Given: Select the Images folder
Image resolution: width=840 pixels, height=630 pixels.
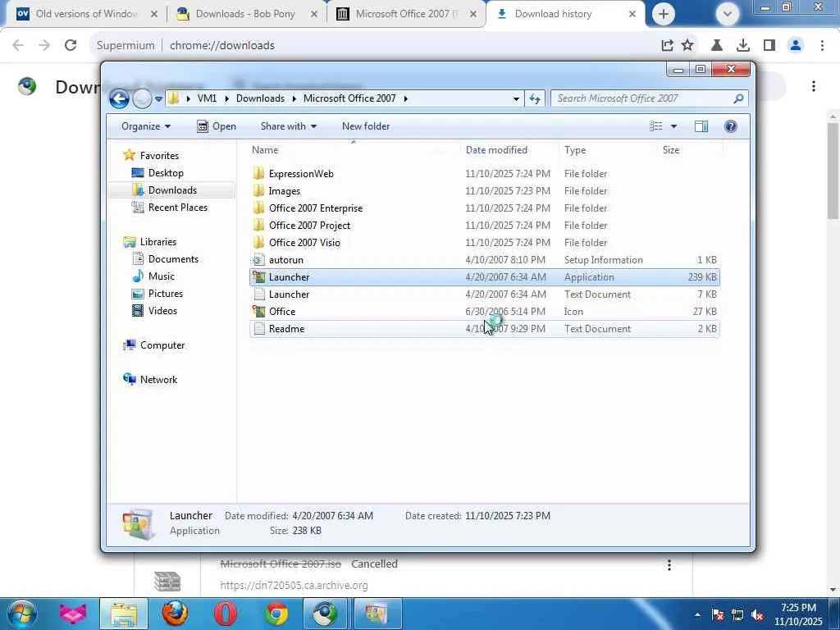Looking at the screenshot, I should click(484, 190).
